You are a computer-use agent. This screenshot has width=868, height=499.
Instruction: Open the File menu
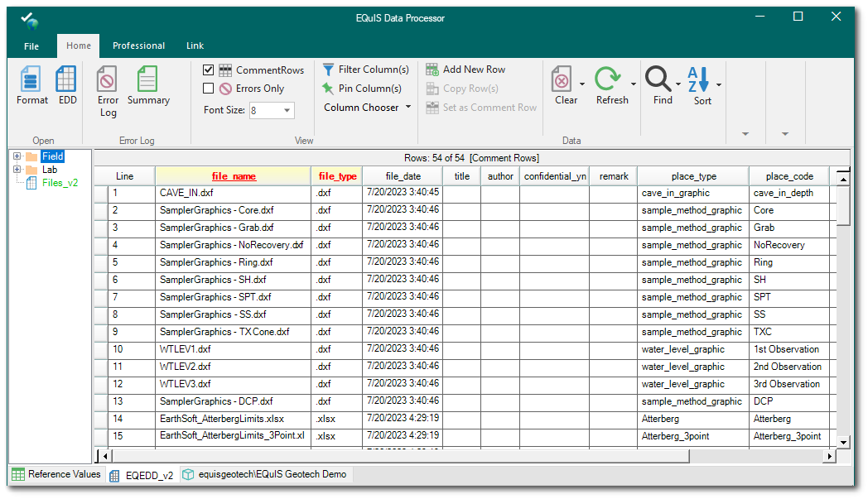31,46
